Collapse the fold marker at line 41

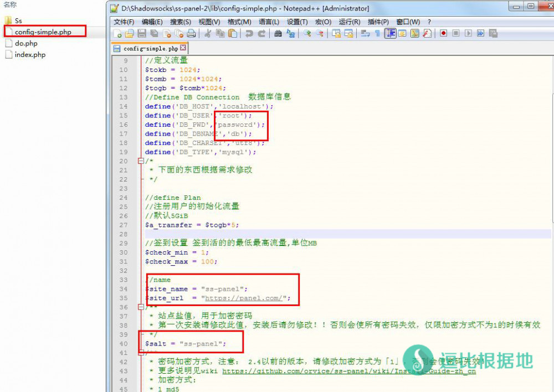click(x=141, y=352)
